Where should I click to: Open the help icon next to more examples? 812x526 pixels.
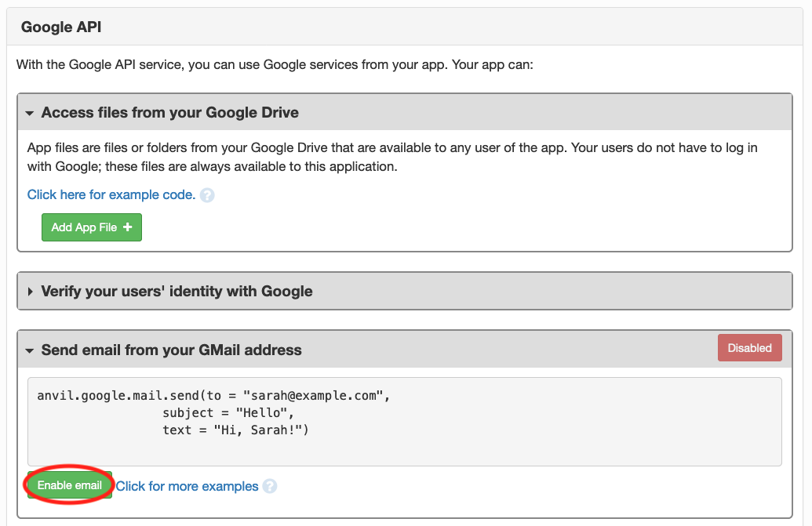270,486
